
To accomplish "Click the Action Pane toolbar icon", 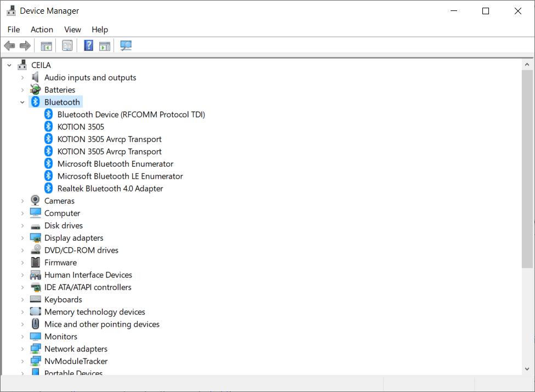I will 105,46.
